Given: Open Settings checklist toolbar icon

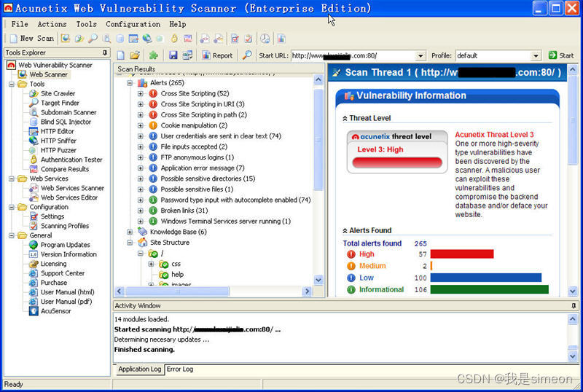Looking at the screenshot, I should click(x=235, y=39).
